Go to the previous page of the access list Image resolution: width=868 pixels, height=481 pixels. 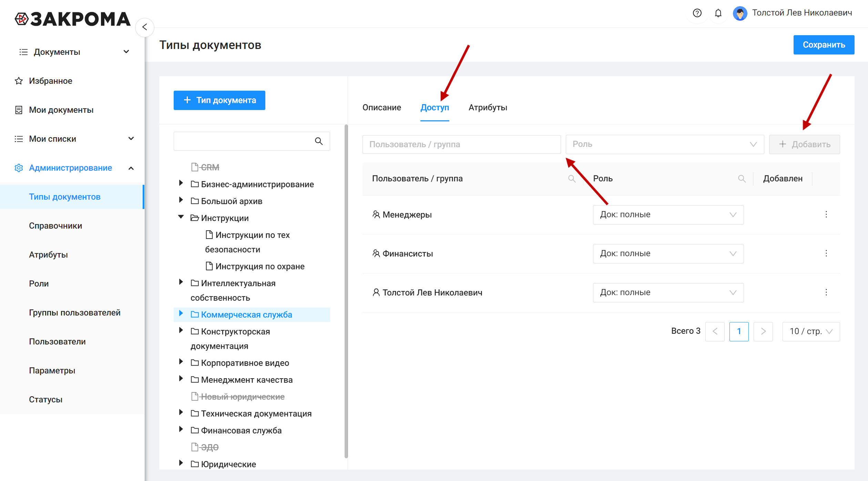715,331
